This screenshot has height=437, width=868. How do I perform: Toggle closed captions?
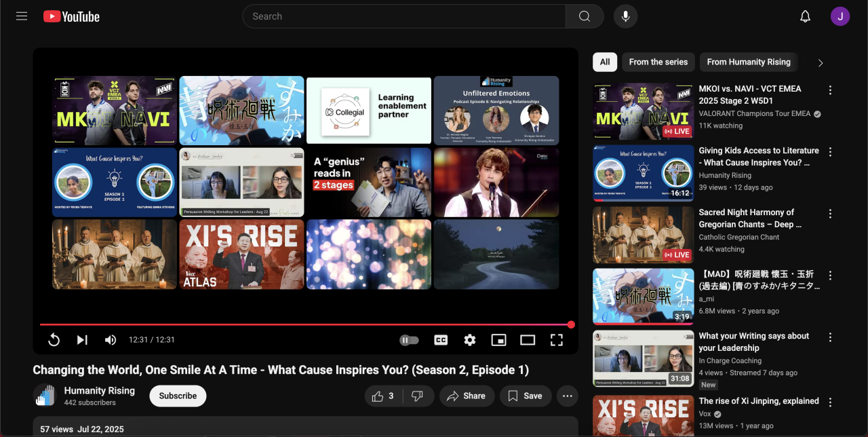[441, 340]
